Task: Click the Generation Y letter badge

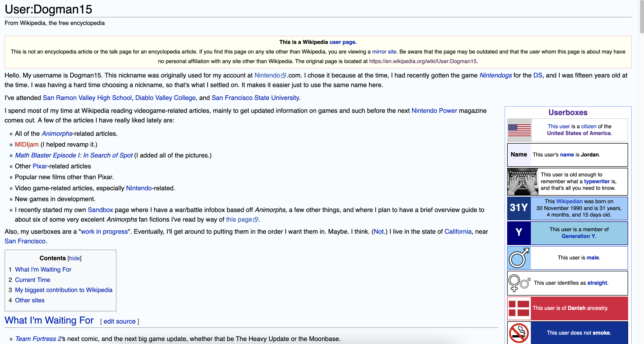Action: point(519,233)
